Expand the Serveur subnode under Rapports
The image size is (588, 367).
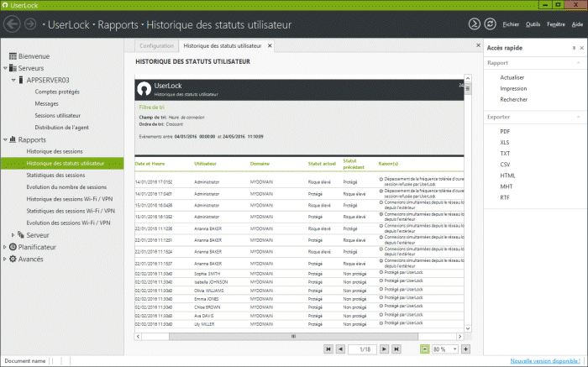(13, 235)
